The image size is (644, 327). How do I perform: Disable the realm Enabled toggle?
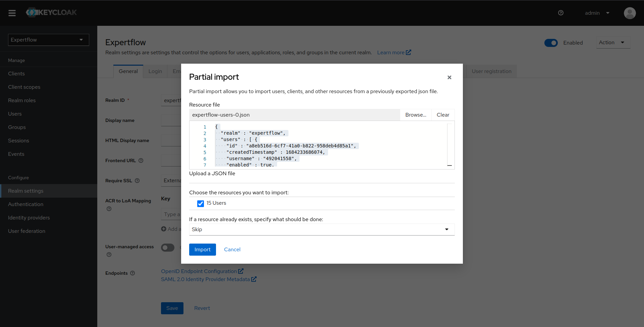[551, 43]
